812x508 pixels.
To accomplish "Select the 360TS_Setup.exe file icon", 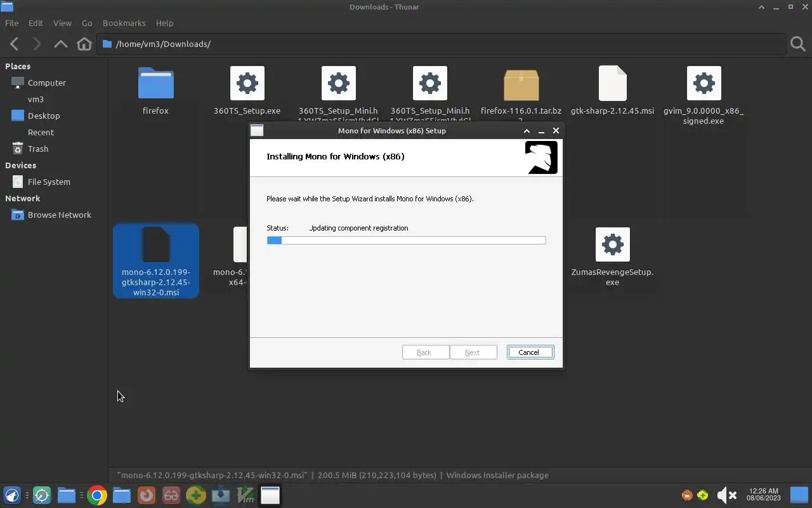I will coord(247,83).
